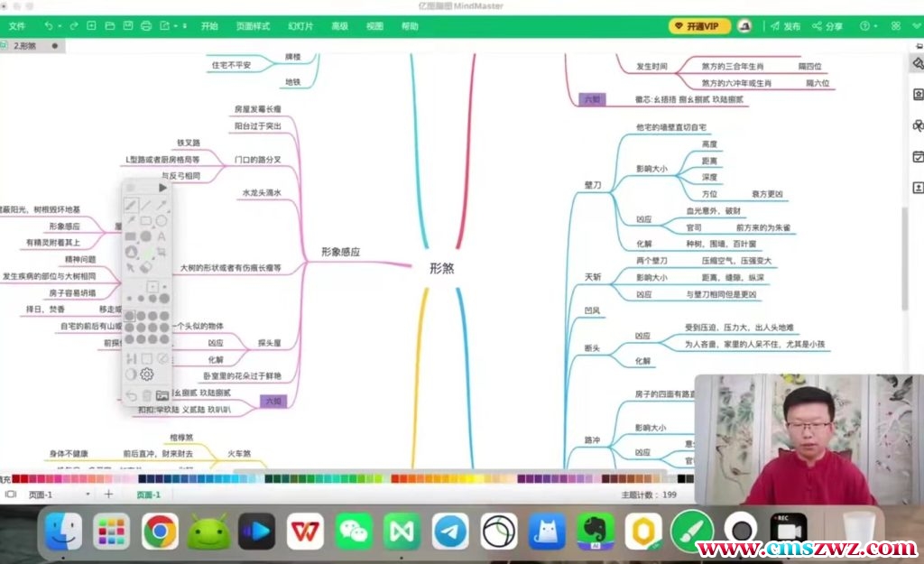Image resolution: width=924 pixels, height=564 pixels.
Task: Switch to the 幻灯片 menu tab
Action: (300, 26)
